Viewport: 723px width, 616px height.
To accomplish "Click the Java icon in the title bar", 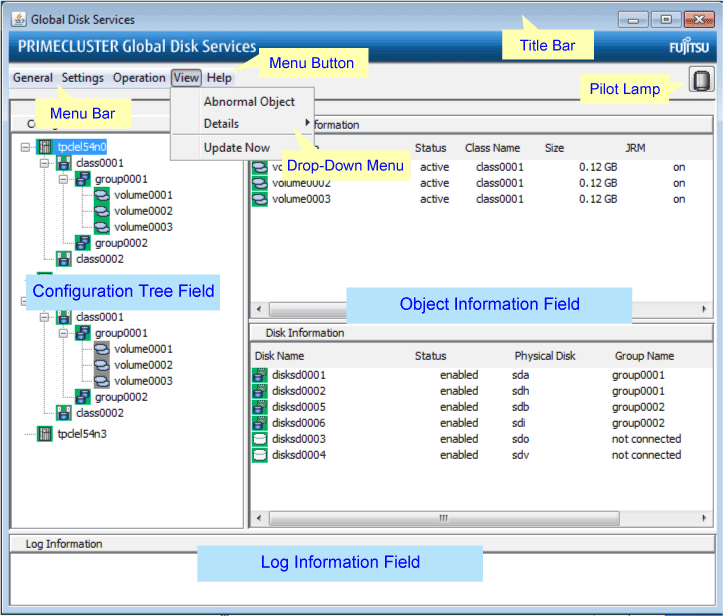I will [x=19, y=19].
